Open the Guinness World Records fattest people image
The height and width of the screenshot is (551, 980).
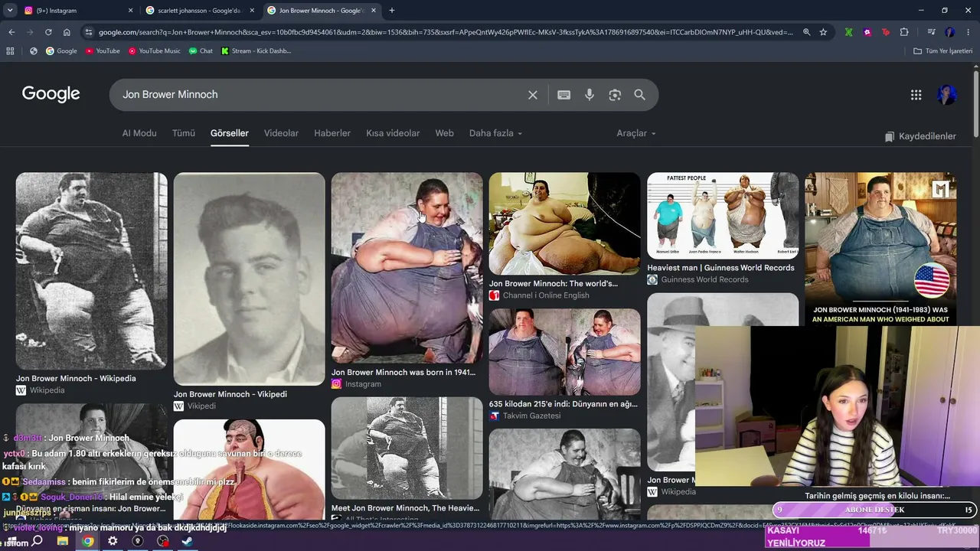coord(723,216)
